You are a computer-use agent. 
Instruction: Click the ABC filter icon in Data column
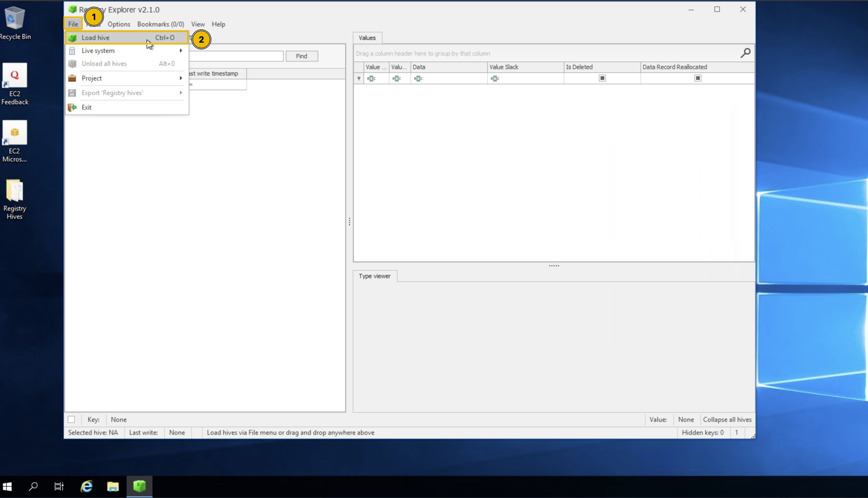[418, 78]
